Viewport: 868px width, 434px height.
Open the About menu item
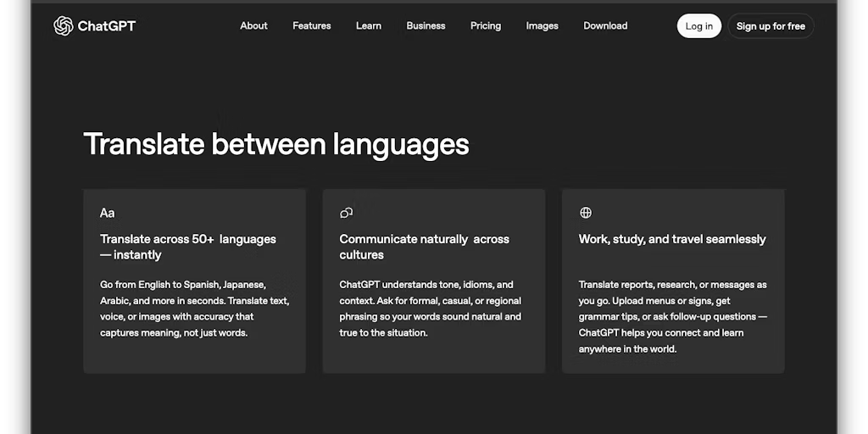pyautogui.click(x=253, y=26)
